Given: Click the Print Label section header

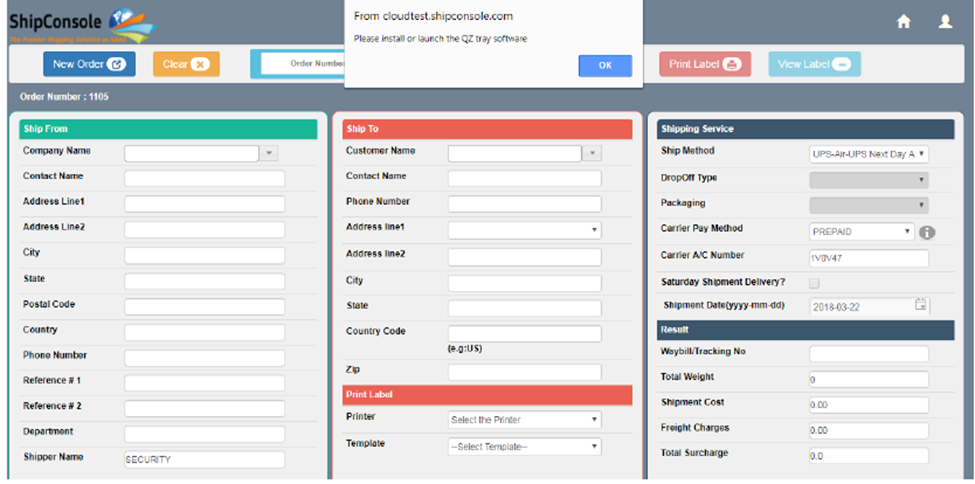Looking at the screenshot, I should coord(488,395).
